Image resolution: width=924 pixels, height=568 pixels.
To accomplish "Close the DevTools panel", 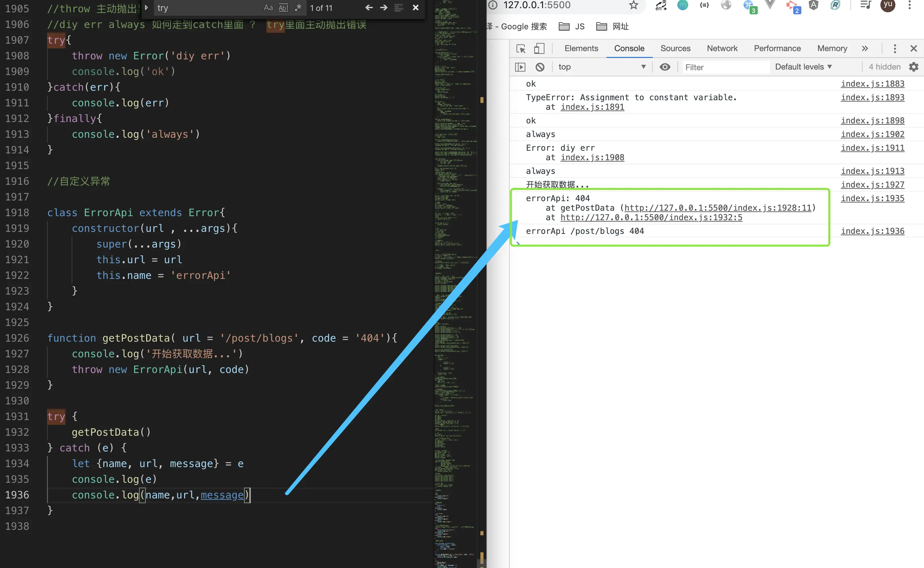I will pyautogui.click(x=913, y=48).
